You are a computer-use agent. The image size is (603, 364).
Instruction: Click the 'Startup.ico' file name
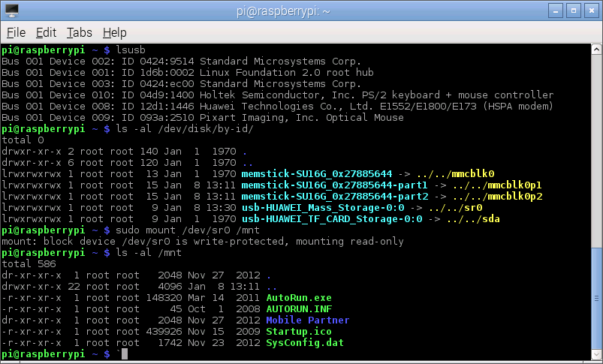pos(299,331)
